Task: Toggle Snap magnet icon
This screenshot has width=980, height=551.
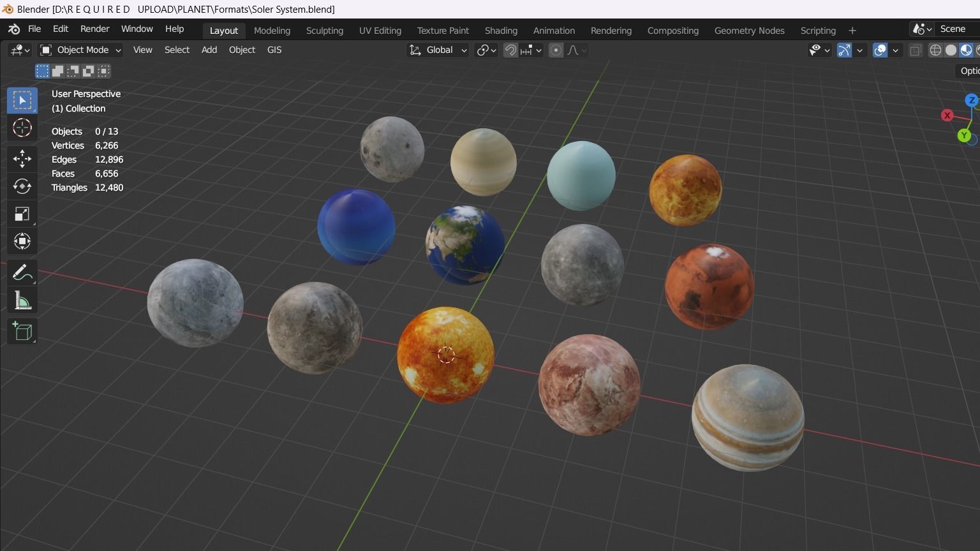Action: [x=510, y=50]
